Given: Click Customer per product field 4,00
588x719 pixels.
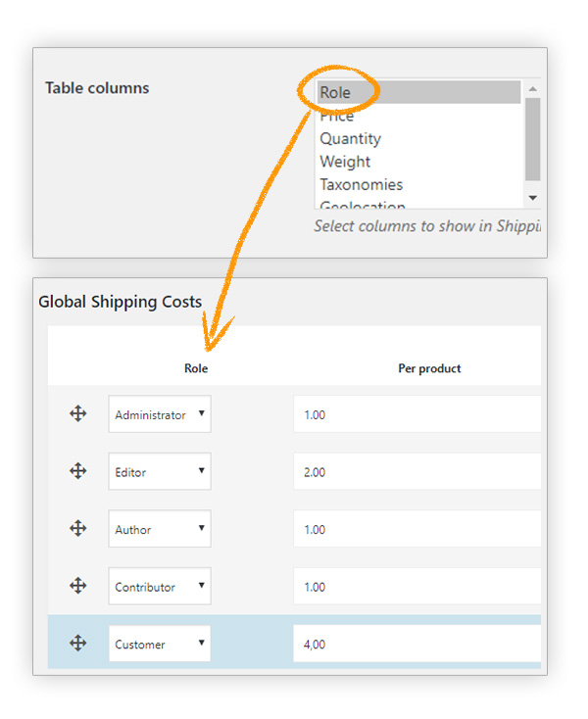Looking at the screenshot, I should click(416, 644).
